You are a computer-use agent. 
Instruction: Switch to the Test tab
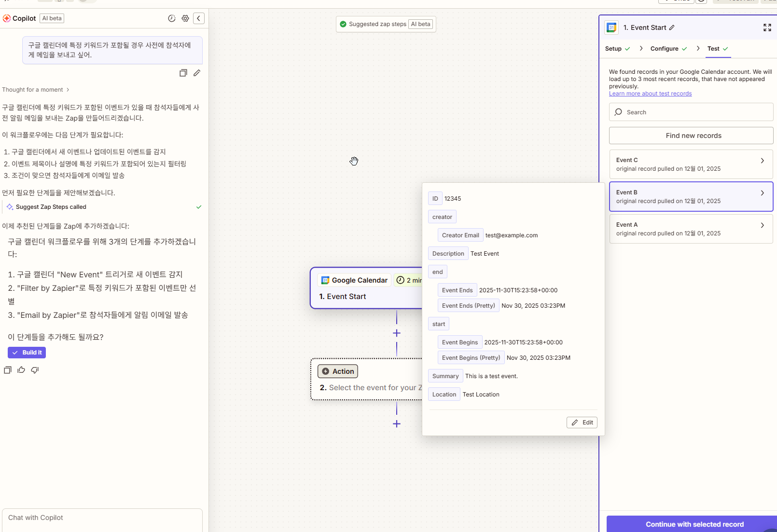(x=718, y=49)
